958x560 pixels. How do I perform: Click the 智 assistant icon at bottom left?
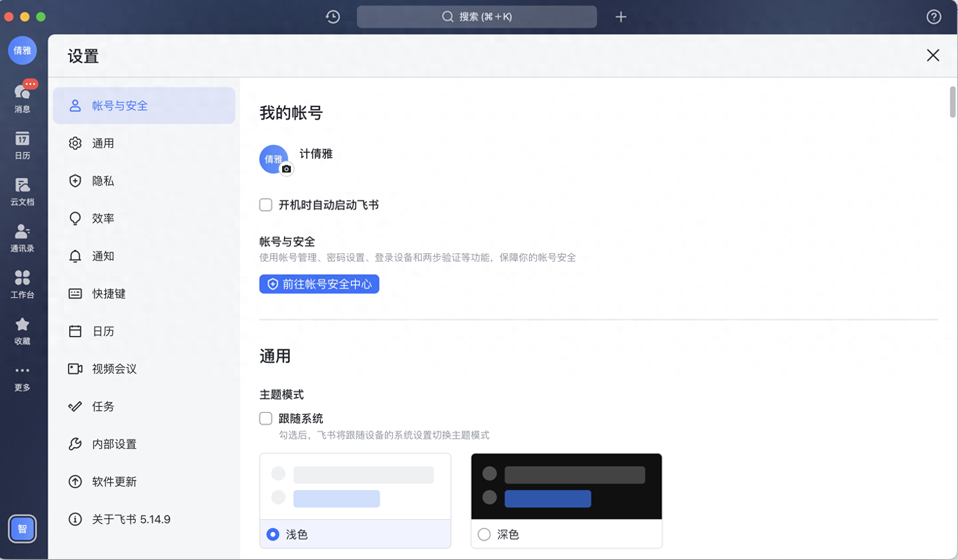pyautogui.click(x=22, y=529)
